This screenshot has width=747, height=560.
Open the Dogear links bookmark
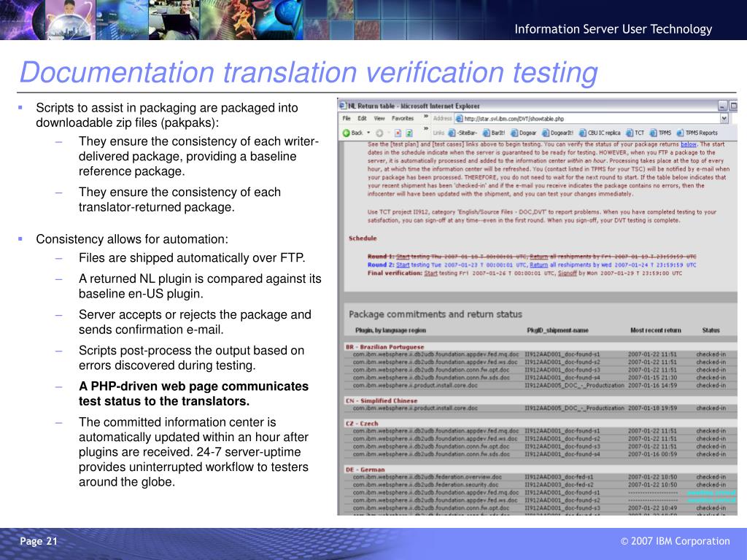[524, 133]
